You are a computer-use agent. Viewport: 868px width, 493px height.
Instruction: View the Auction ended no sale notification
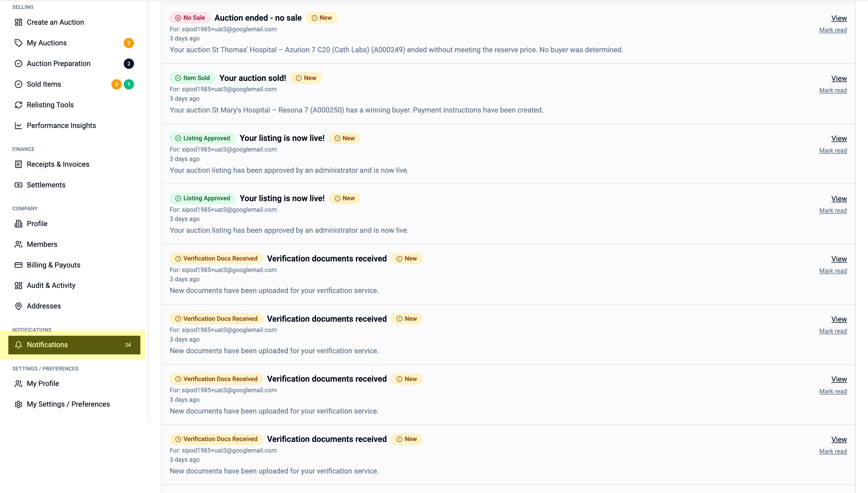click(x=838, y=18)
